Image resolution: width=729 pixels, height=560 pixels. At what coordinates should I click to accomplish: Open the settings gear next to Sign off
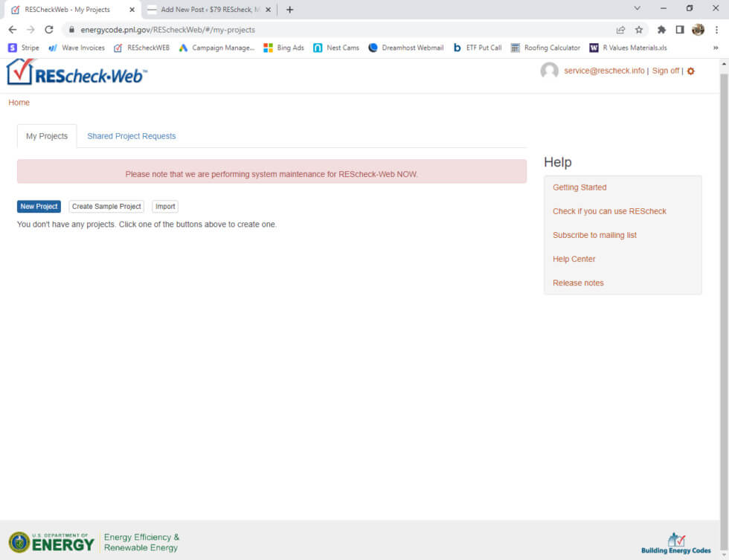click(690, 71)
